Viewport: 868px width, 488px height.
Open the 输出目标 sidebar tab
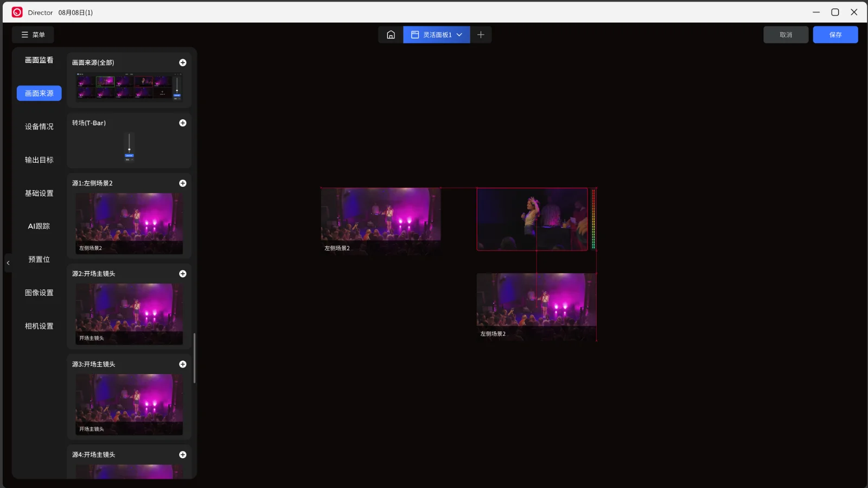pyautogui.click(x=39, y=160)
